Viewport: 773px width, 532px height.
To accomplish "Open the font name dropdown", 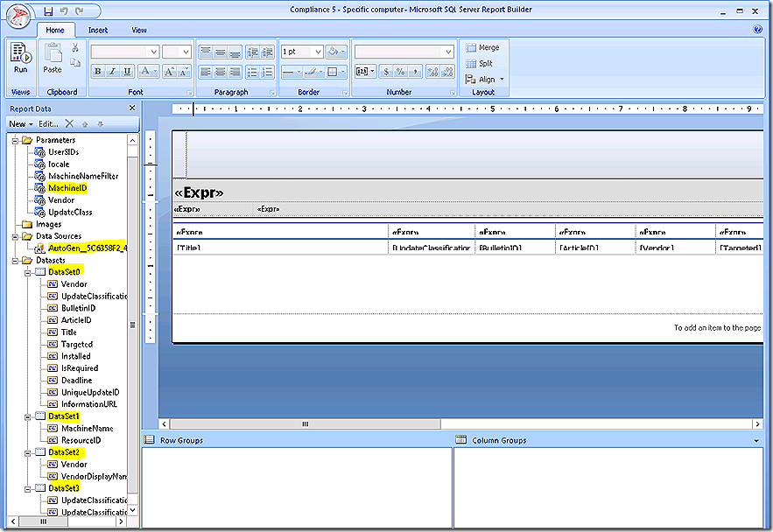I will (153, 52).
